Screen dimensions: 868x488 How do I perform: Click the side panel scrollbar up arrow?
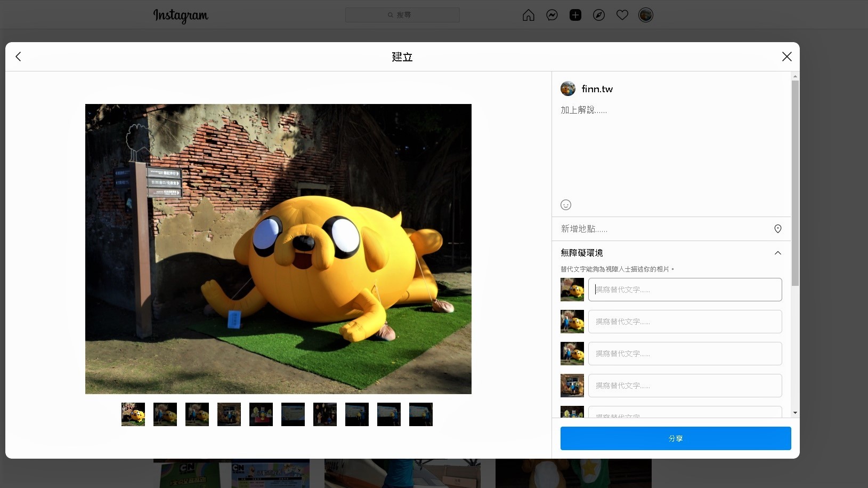point(795,76)
